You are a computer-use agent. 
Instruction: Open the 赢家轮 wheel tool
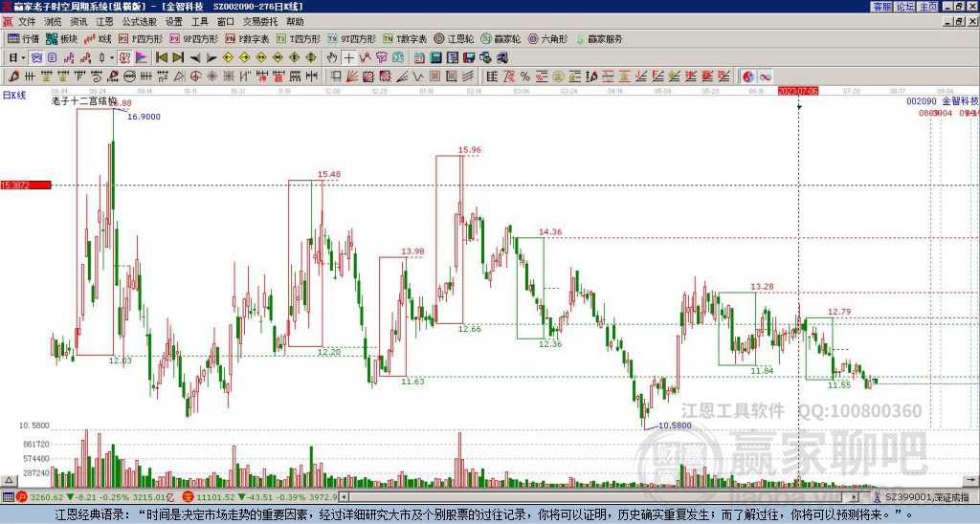[501, 38]
